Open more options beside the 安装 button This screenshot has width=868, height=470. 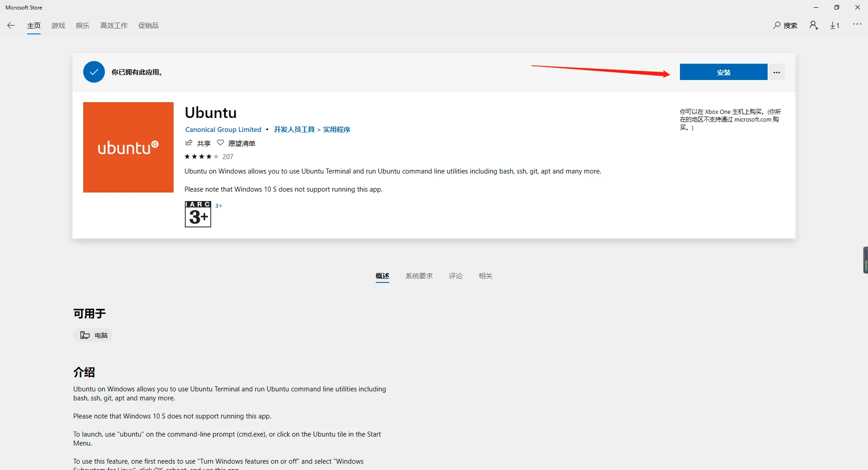click(x=777, y=72)
